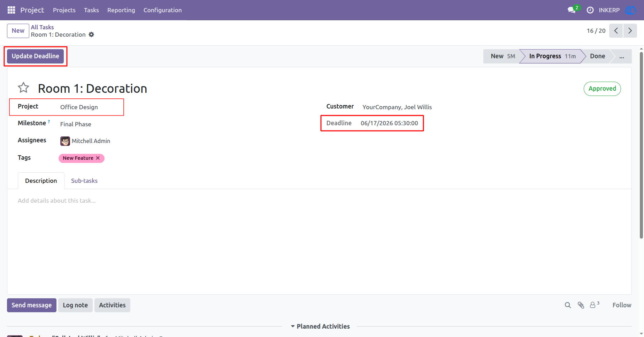This screenshot has height=337, width=644.
Task: Open the Activities button
Action: (x=112, y=305)
